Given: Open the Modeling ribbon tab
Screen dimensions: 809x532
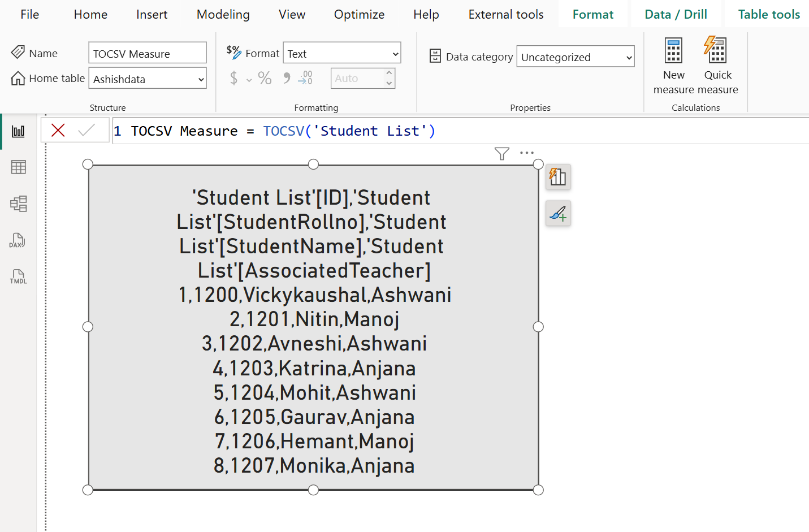Looking at the screenshot, I should tap(223, 15).
